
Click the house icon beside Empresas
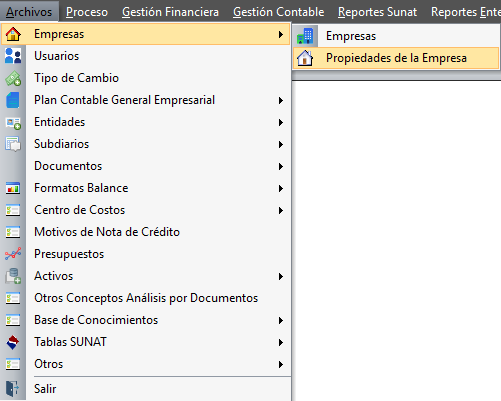click(13, 34)
